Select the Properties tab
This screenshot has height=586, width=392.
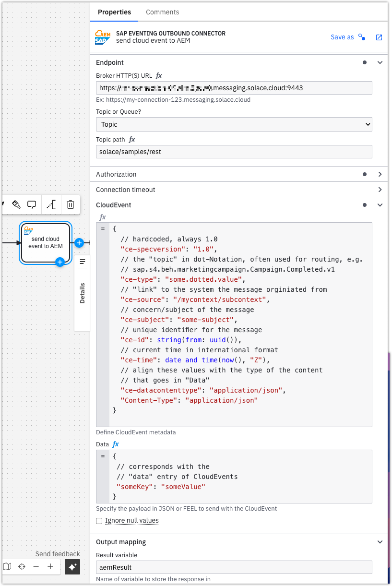point(114,12)
